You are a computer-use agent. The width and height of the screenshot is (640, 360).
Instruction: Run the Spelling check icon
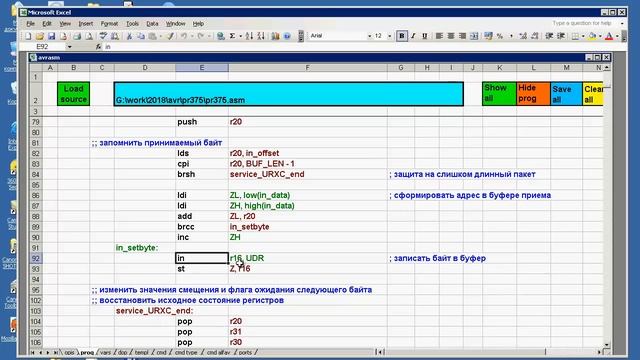tap(103, 36)
